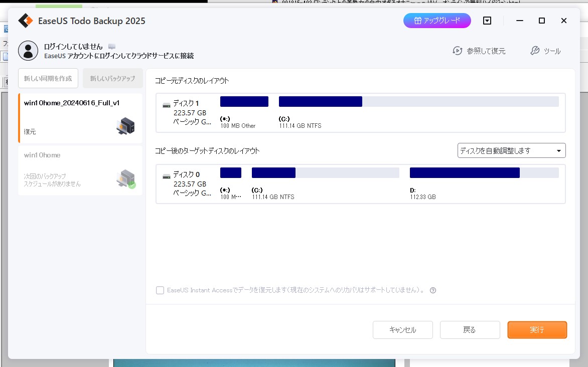
Task: Click 新しい同期を作成 button
Action: (48, 78)
